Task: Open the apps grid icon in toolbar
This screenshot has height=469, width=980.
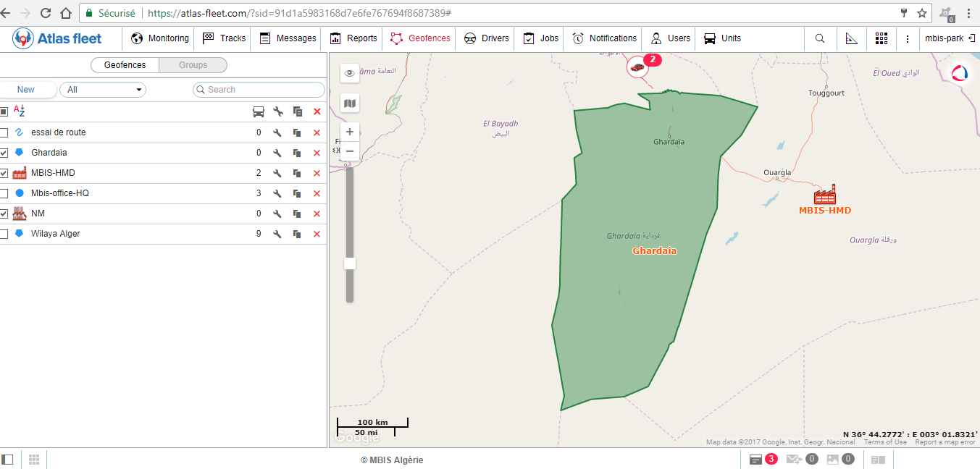Action: (x=881, y=38)
